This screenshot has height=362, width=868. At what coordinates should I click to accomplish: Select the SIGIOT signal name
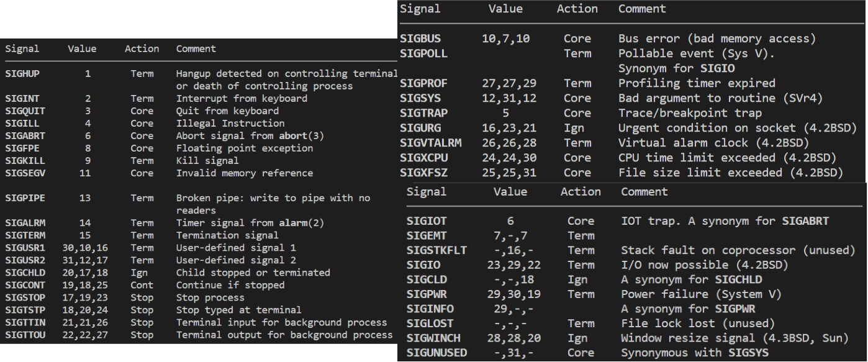[x=427, y=220]
